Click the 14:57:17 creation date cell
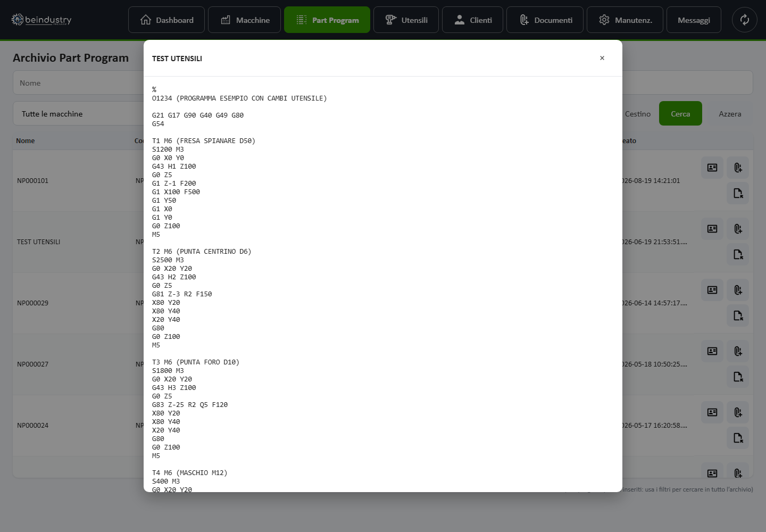This screenshot has width=766, height=532. [x=655, y=303]
